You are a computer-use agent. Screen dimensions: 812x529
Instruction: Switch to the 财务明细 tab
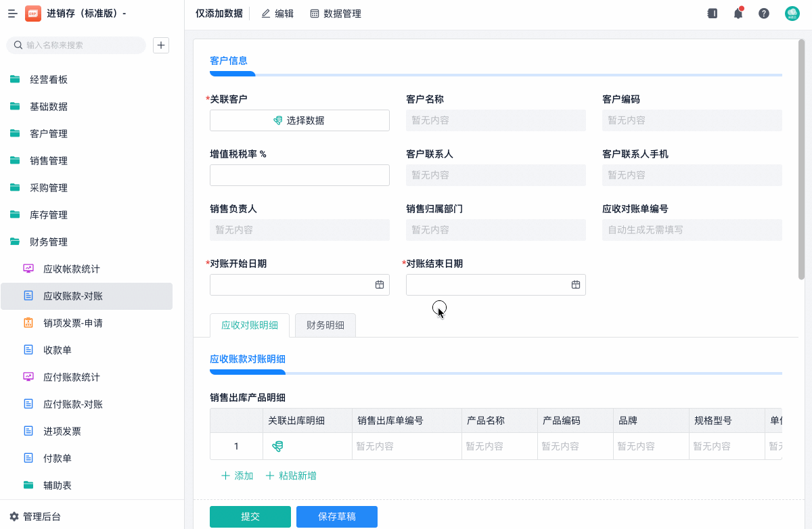(x=325, y=325)
